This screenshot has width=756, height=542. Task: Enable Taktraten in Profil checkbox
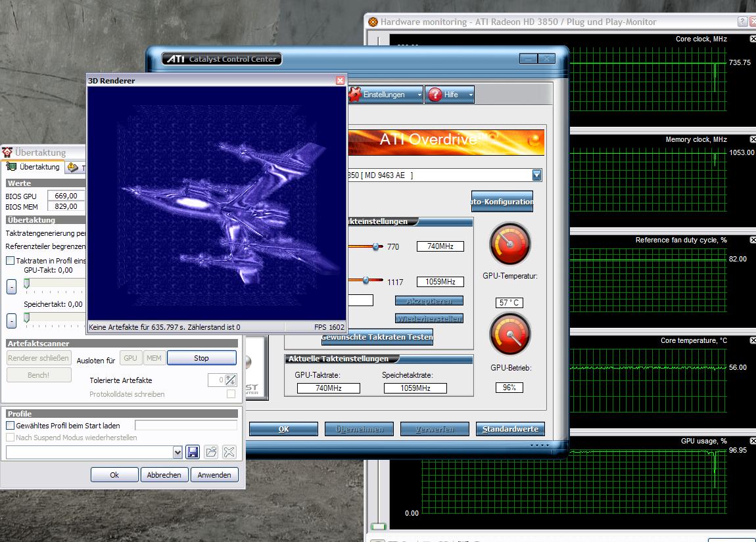[10, 261]
